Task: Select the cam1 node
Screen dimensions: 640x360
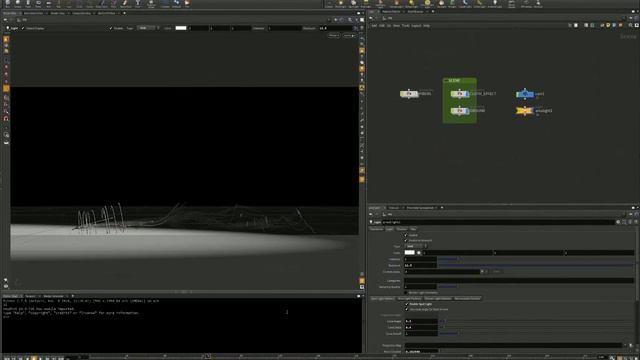Action: (525, 94)
